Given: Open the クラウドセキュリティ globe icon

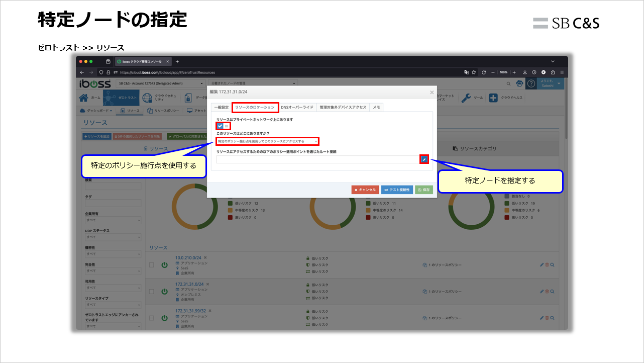Looking at the screenshot, I should (147, 97).
